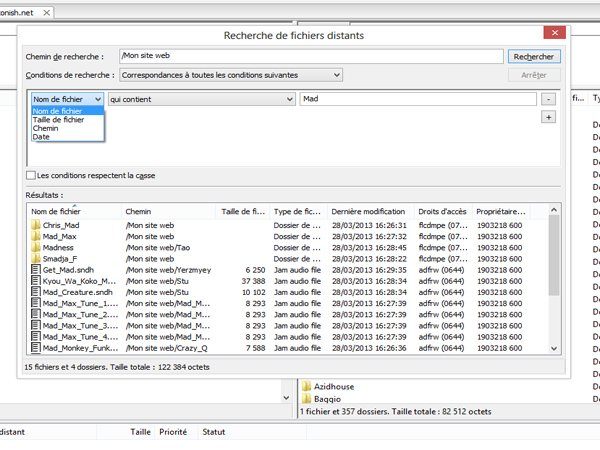
Task: Select 'Baqqio' folder name in main window
Action: [327, 399]
